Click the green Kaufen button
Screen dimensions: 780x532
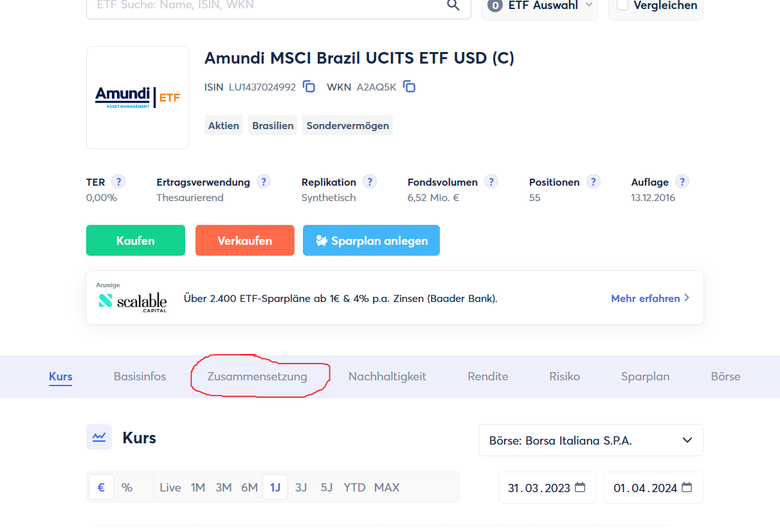(136, 240)
